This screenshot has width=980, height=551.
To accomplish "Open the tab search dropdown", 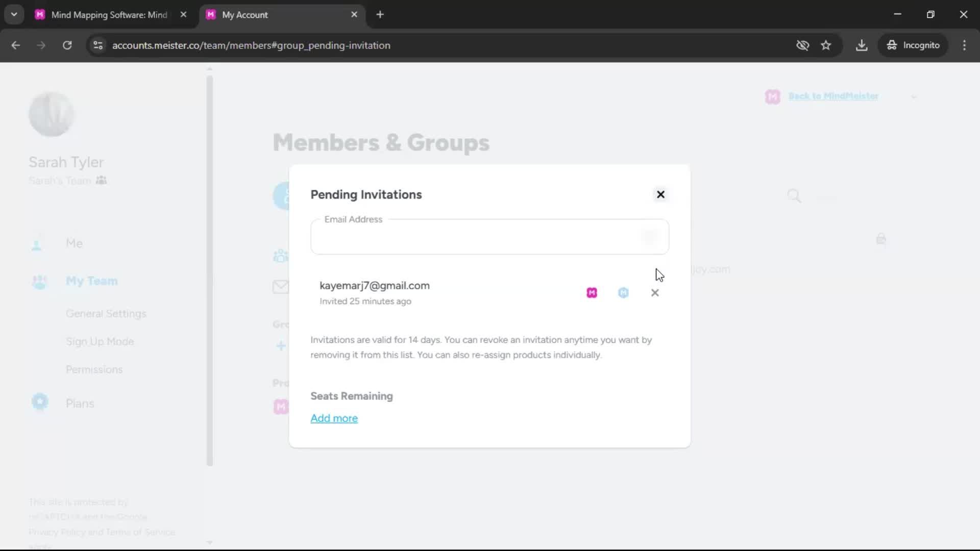I will [14, 15].
